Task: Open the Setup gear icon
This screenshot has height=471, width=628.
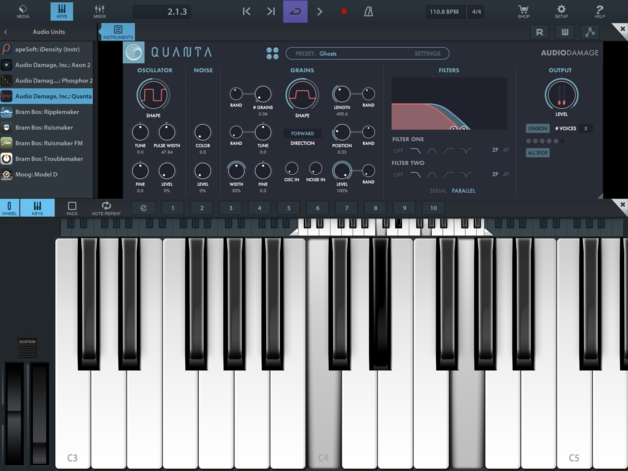Action: (x=561, y=11)
